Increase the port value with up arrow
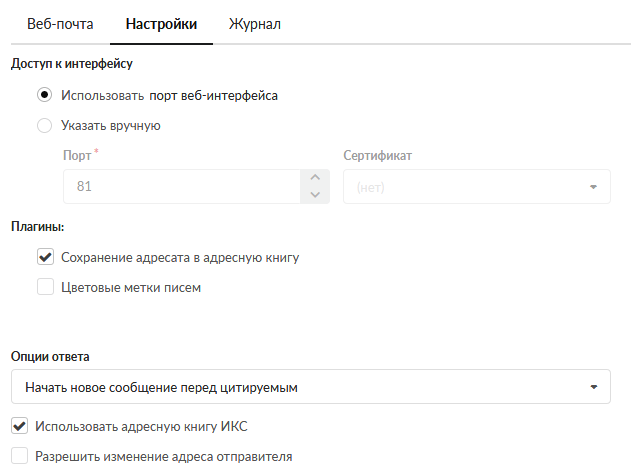This screenshot has height=472, width=631. coord(314,178)
